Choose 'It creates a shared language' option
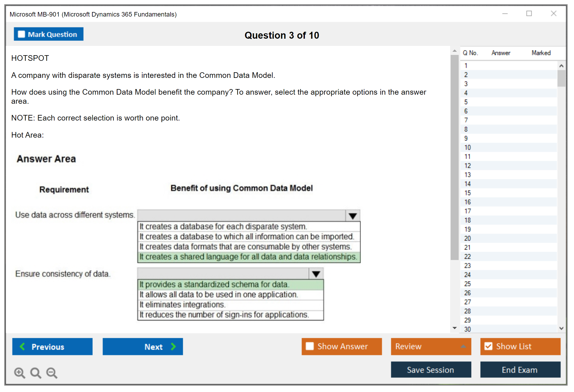Screen dimensions: 574x392 click(x=248, y=257)
